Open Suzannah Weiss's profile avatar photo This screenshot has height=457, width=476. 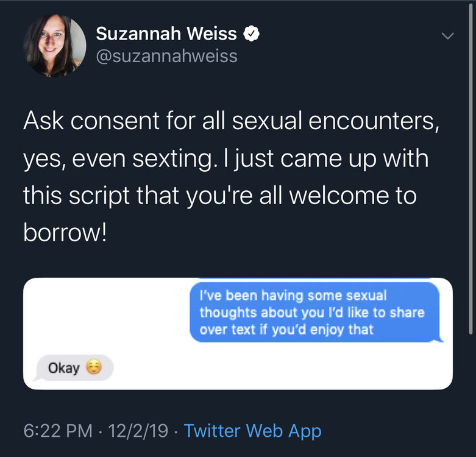tap(54, 46)
